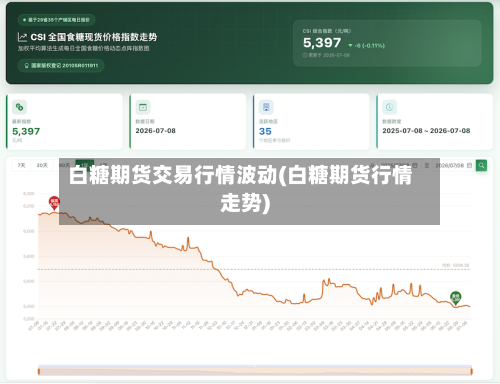
Task: Click calendar icon in end date 2026/07/08 field
Action: coord(469,166)
